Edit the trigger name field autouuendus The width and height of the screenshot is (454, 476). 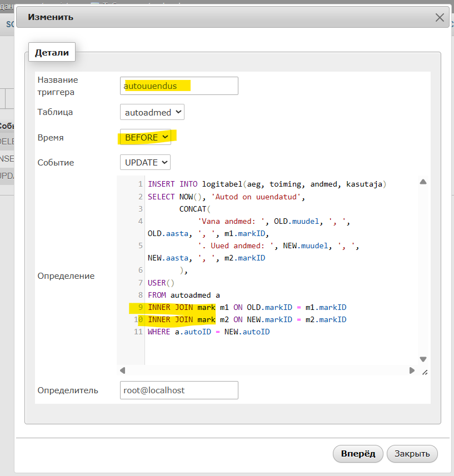179,86
